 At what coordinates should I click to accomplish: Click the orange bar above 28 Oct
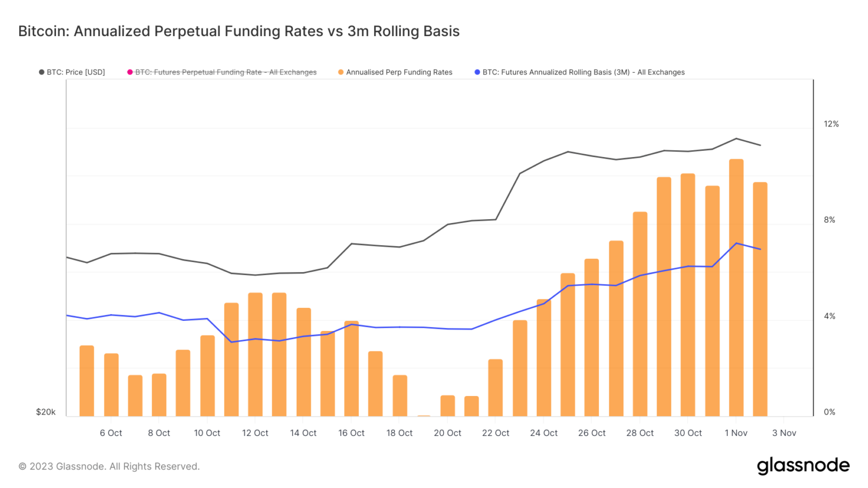pos(640,314)
